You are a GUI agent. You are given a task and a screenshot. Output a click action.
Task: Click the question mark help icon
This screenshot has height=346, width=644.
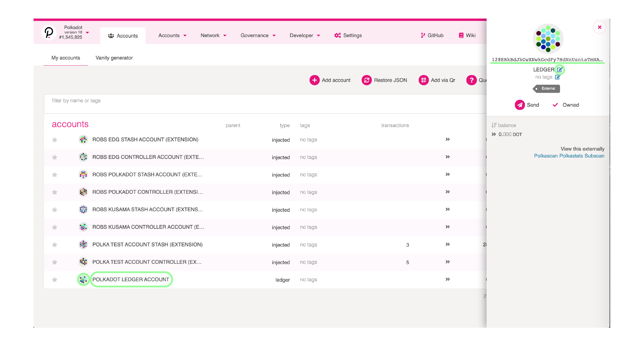point(471,80)
